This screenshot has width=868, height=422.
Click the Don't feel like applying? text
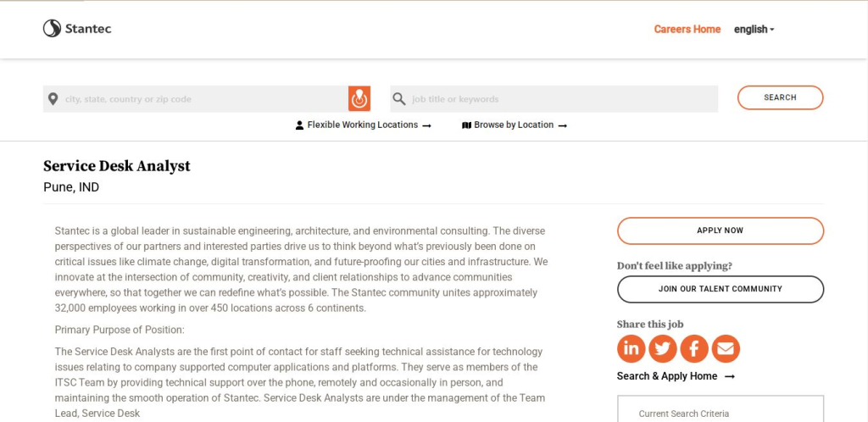[x=674, y=266]
